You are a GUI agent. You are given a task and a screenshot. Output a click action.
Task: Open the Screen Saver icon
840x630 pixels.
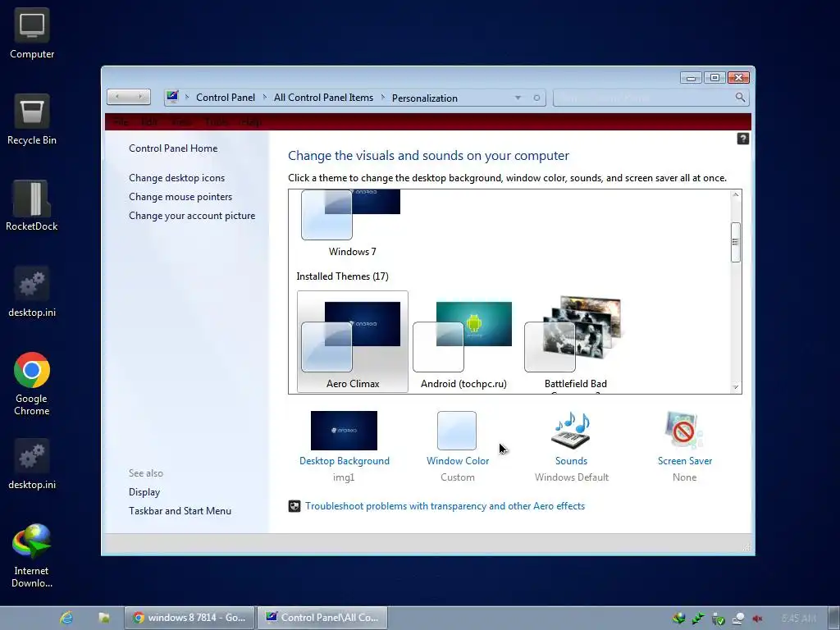(684, 430)
